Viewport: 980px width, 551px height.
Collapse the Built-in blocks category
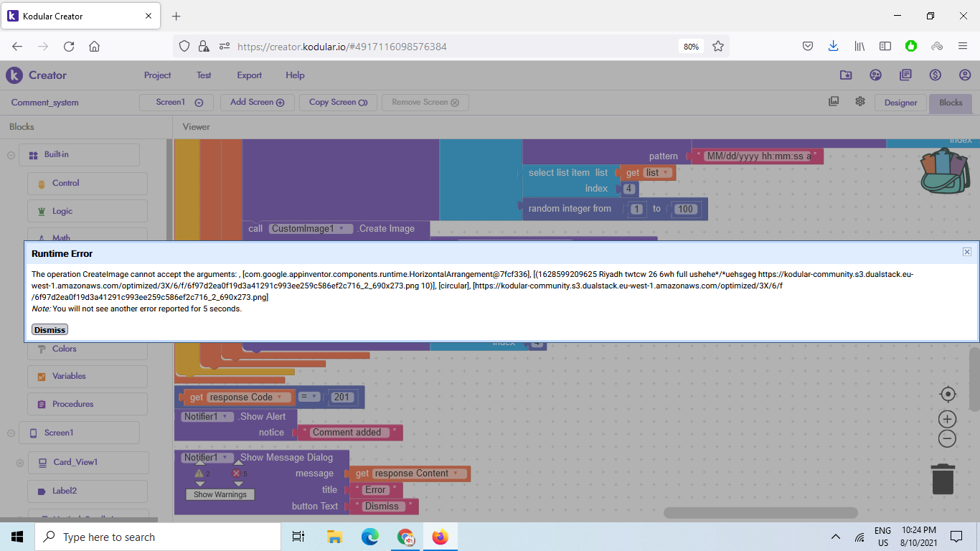pos(11,154)
